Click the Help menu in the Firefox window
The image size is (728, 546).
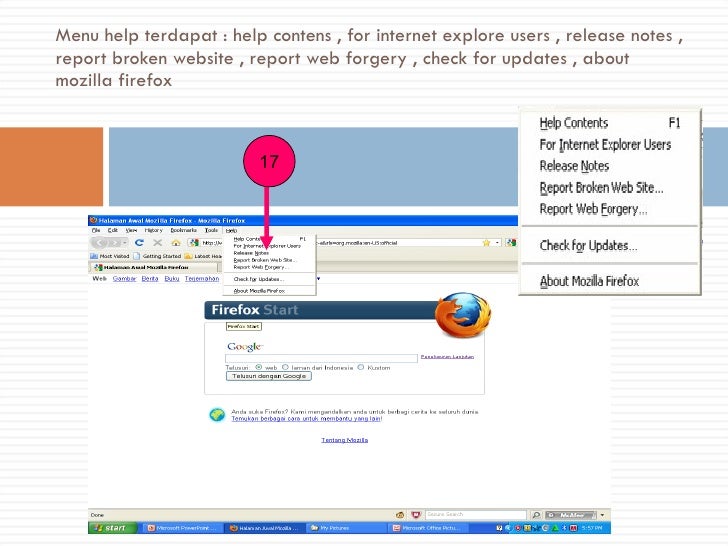point(231,230)
